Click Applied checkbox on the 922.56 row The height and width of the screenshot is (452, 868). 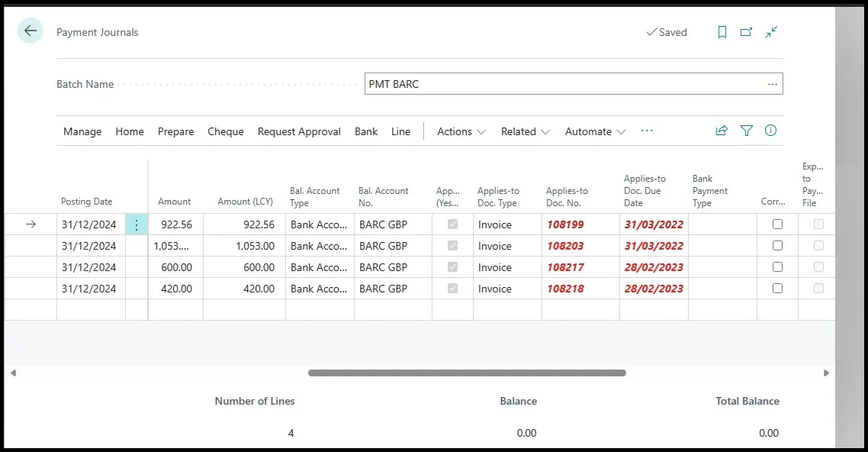[x=452, y=224]
